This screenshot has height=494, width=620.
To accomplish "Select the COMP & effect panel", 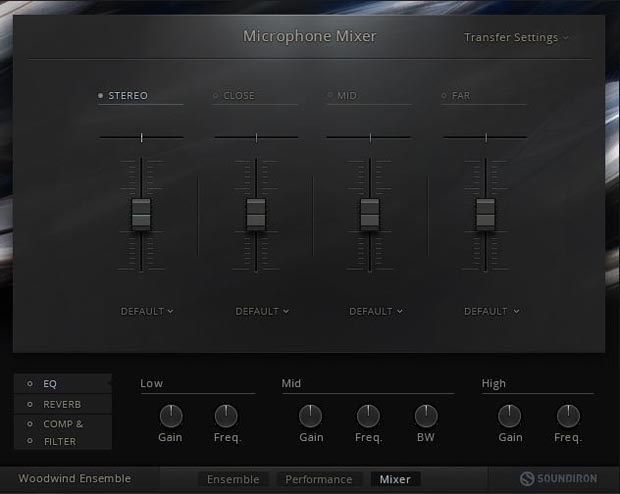I will pos(63,424).
